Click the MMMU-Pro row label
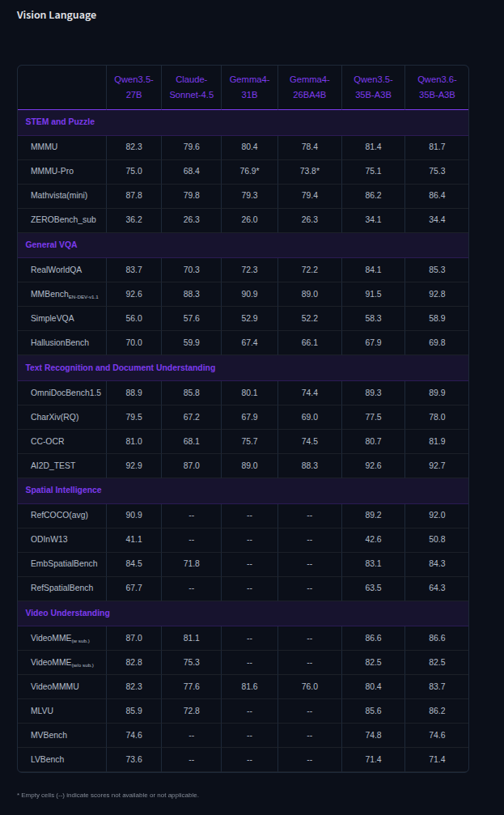 click(52, 171)
